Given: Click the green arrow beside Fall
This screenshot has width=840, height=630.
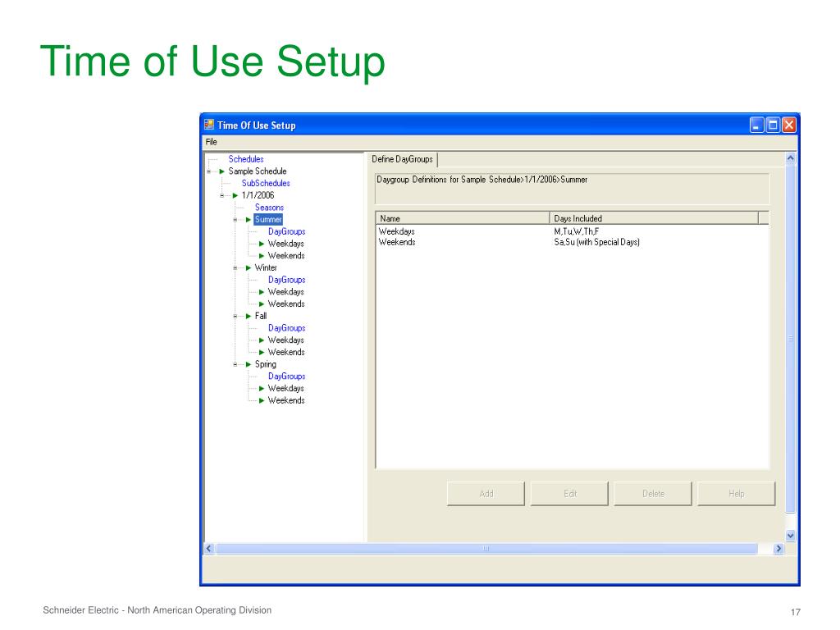Looking at the screenshot, I should coord(248,316).
